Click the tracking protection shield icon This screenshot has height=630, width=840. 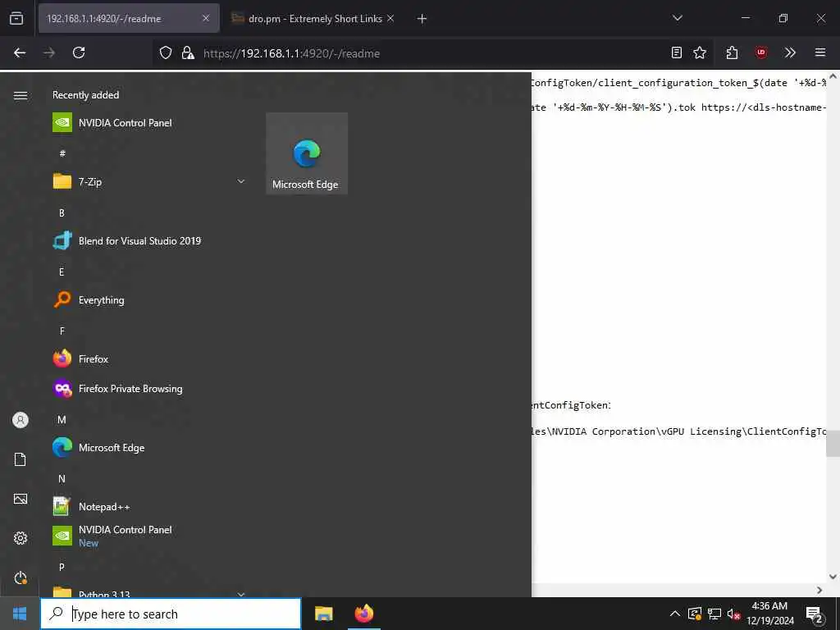click(x=166, y=52)
